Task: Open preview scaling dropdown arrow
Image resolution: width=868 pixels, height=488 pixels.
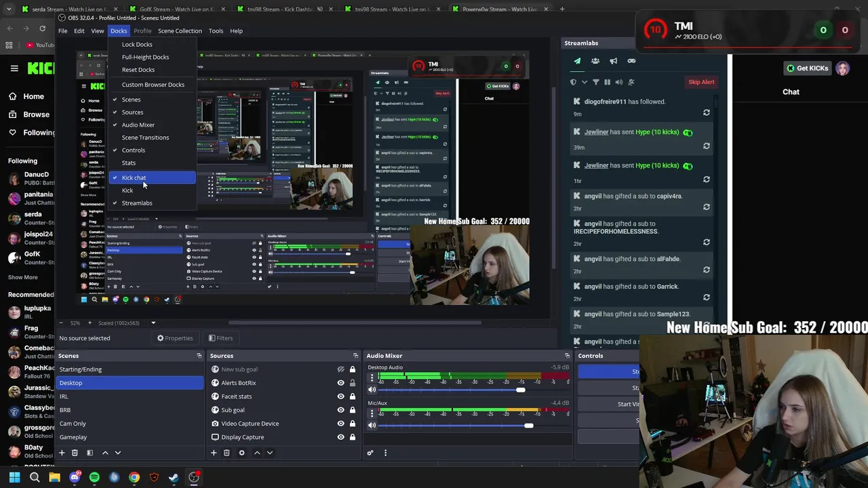Action: 153,323
